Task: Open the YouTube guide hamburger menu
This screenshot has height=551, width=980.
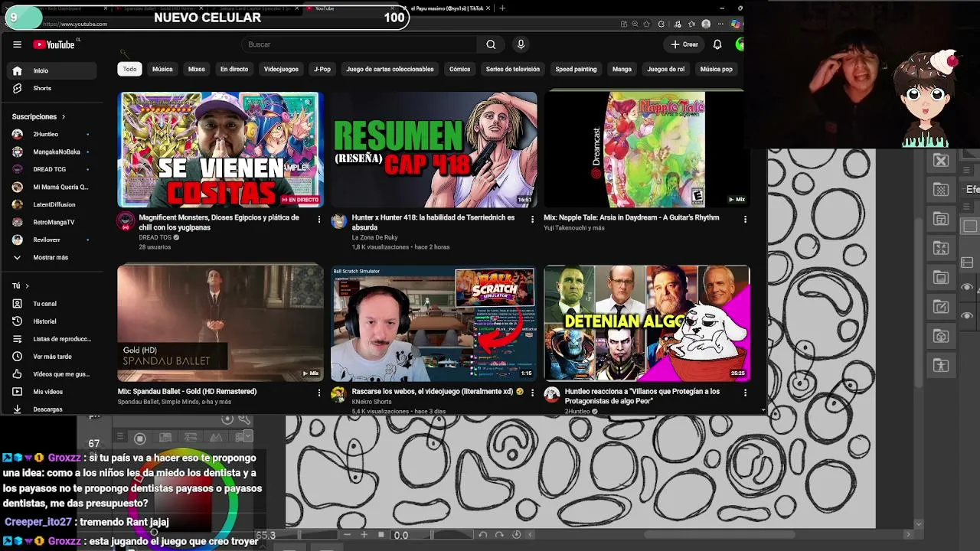Action: (x=17, y=44)
